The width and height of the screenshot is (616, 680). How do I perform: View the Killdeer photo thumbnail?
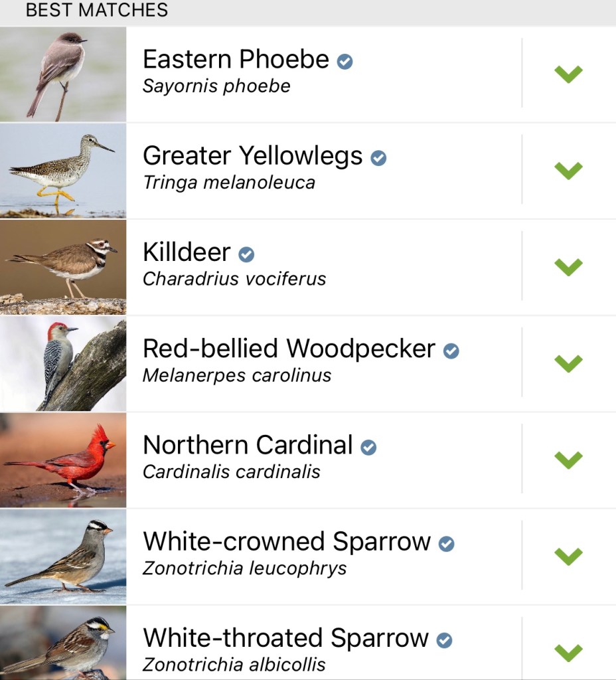coord(63,267)
